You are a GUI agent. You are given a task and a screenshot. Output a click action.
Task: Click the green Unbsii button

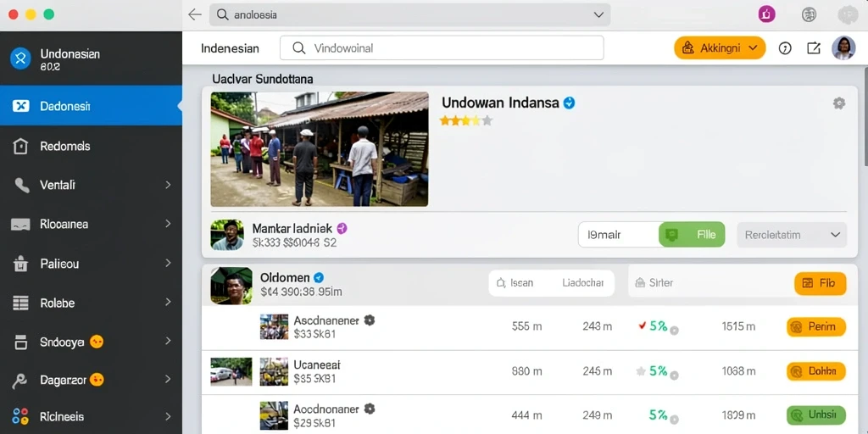pyautogui.click(x=815, y=415)
